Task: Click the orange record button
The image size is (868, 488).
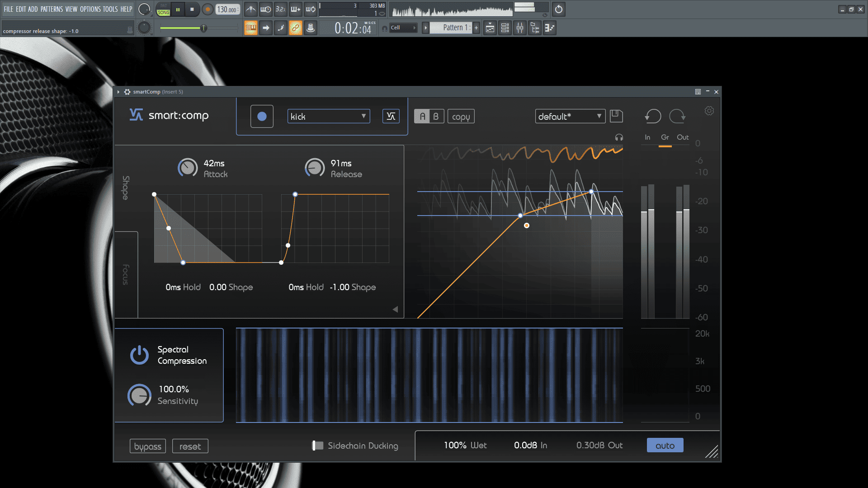Action: (208, 9)
